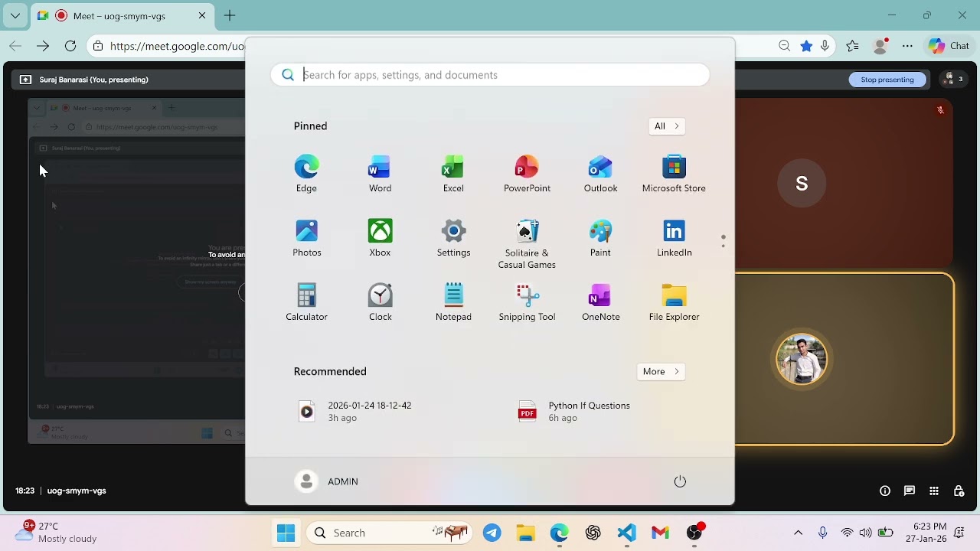This screenshot has width=980, height=551.
Task: Launch Word from the Start menu
Action: (380, 174)
